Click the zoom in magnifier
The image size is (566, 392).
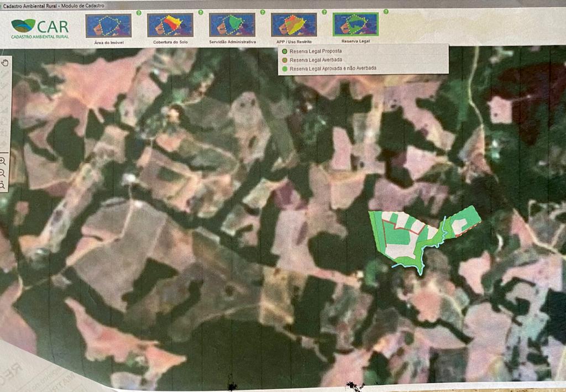pos(3,161)
